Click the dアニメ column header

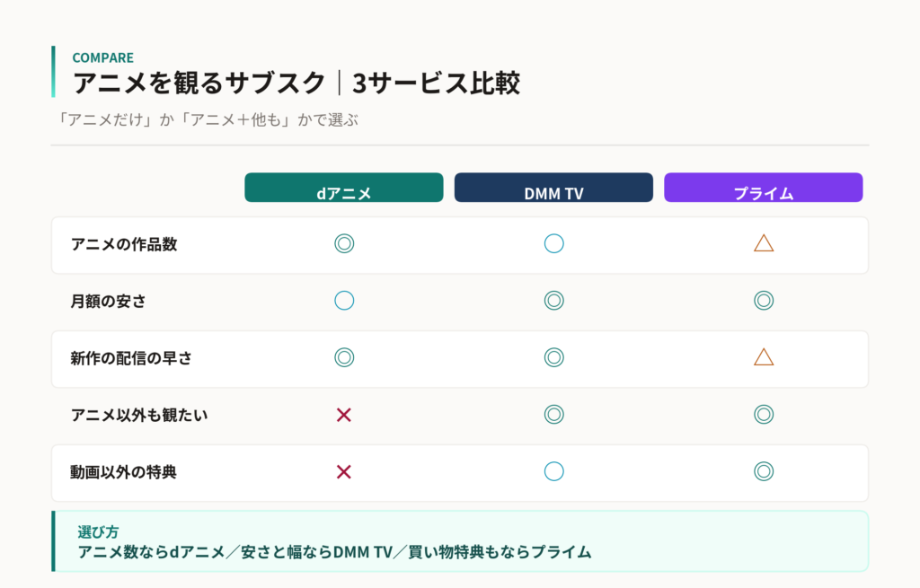pos(344,188)
